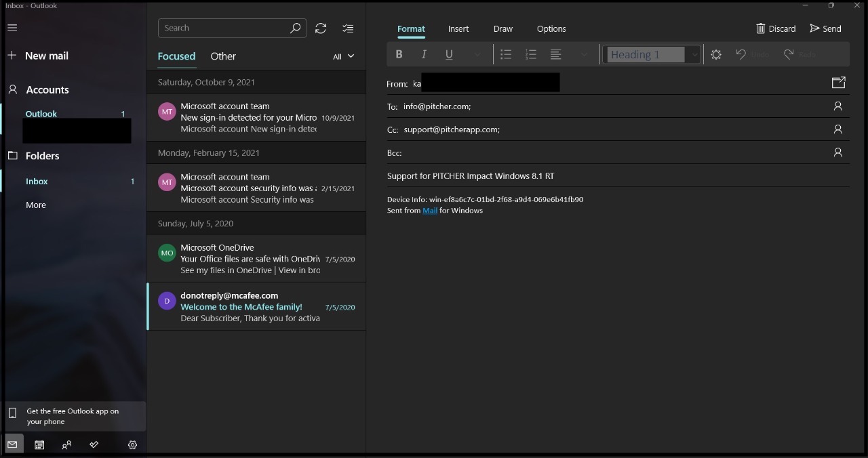Expand the paragraph alignment dropdown
The width and height of the screenshot is (868, 458).
pyautogui.click(x=585, y=54)
